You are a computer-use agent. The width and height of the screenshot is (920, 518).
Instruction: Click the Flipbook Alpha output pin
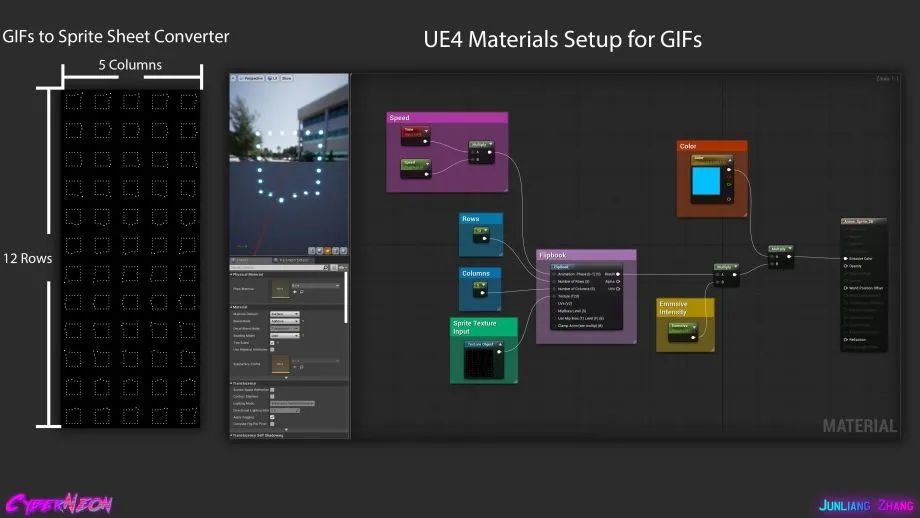coord(618,282)
